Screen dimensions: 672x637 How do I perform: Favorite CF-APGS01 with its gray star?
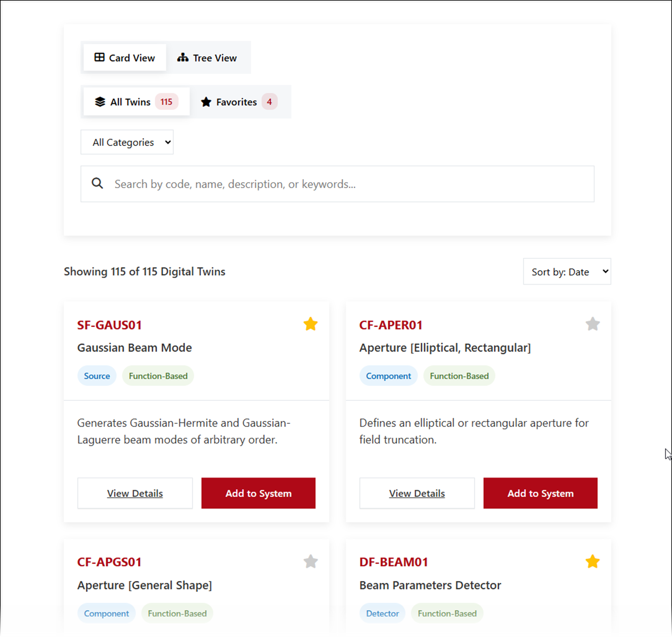[310, 561]
